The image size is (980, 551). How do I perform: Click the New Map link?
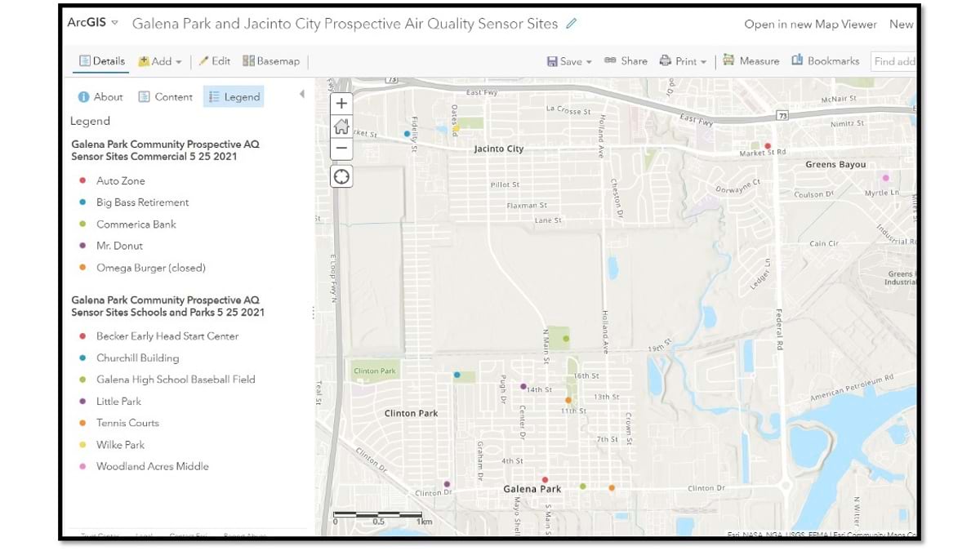[x=902, y=24]
